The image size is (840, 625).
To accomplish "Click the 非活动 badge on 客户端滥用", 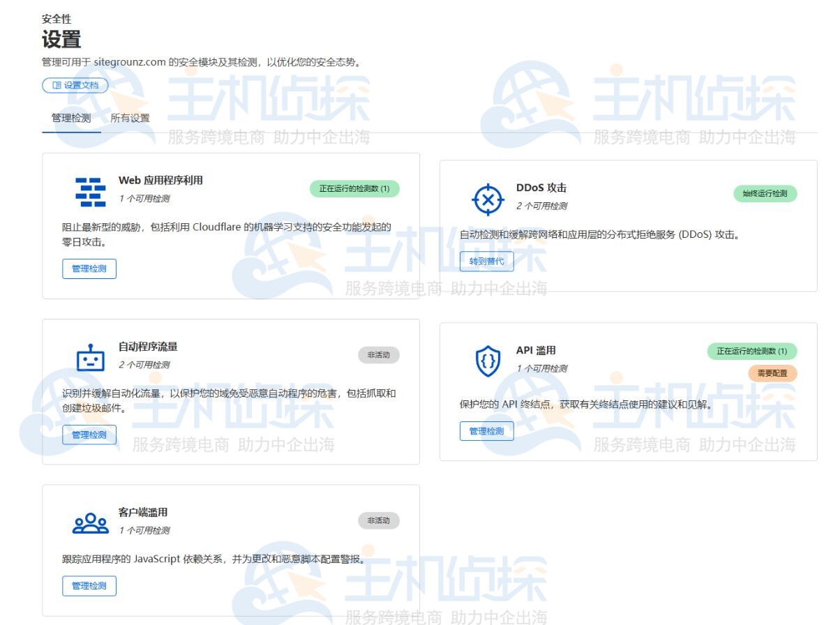I will pos(379,520).
